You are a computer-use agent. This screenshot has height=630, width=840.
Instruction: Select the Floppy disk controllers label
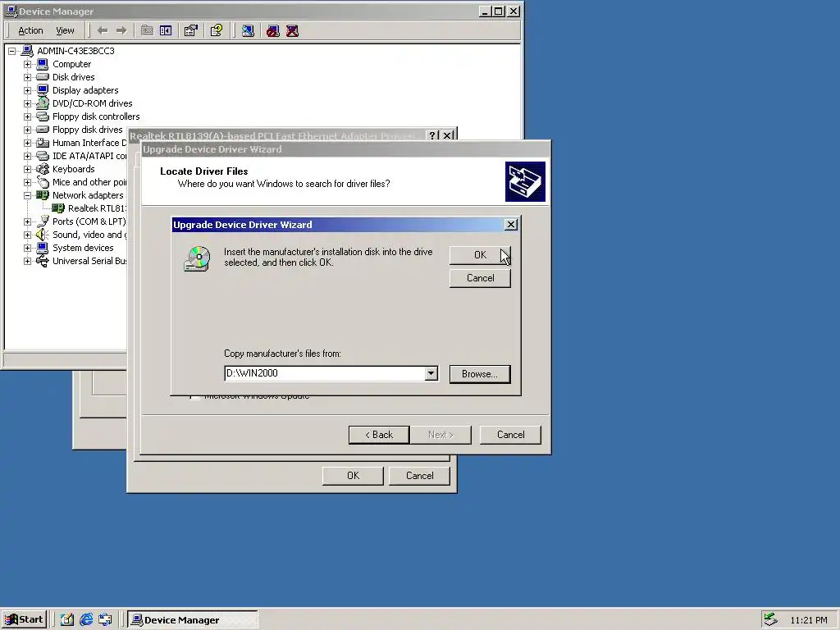coord(96,116)
